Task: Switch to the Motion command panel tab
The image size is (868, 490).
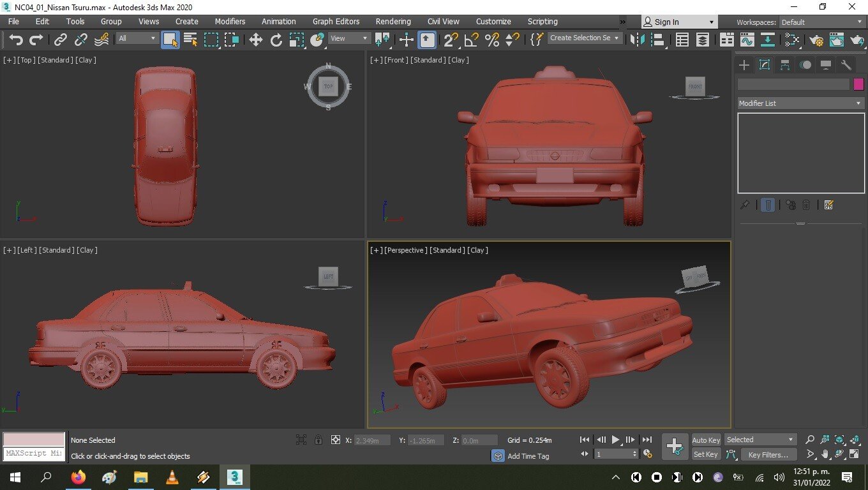Action: [x=806, y=65]
